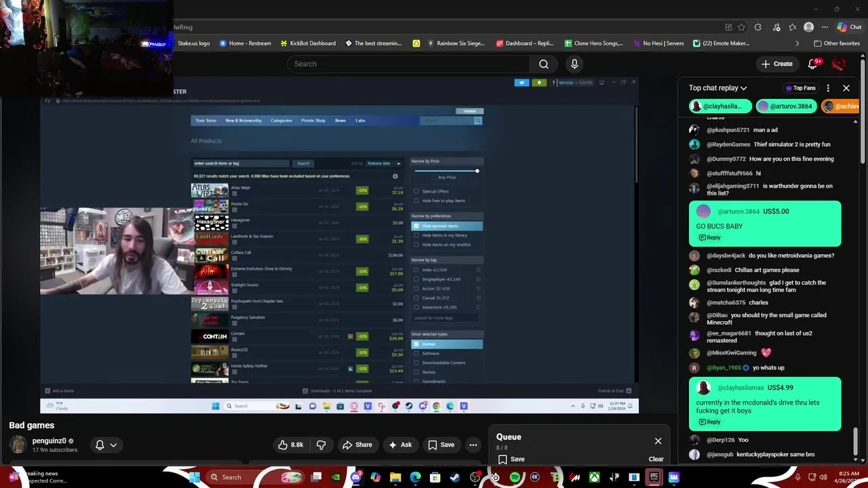This screenshot has height=488, width=868.
Task: Expand the favorites bar overflow chevron
Action: (797, 43)
